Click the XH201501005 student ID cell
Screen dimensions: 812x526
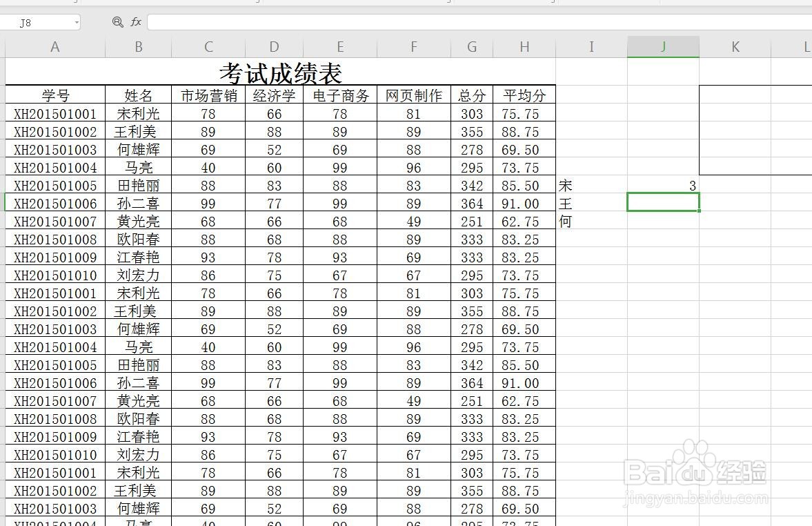(x=55, y=185)
